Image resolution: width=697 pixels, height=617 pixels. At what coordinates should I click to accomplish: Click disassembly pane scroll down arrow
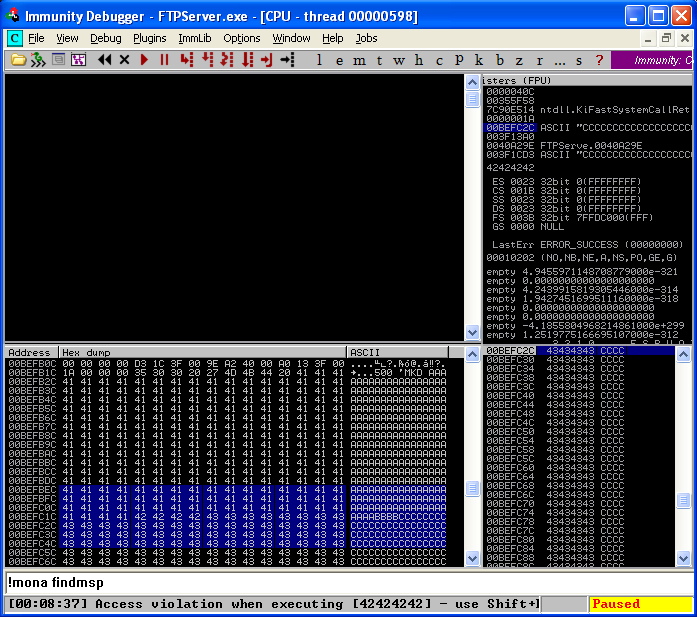click(472, 332)
